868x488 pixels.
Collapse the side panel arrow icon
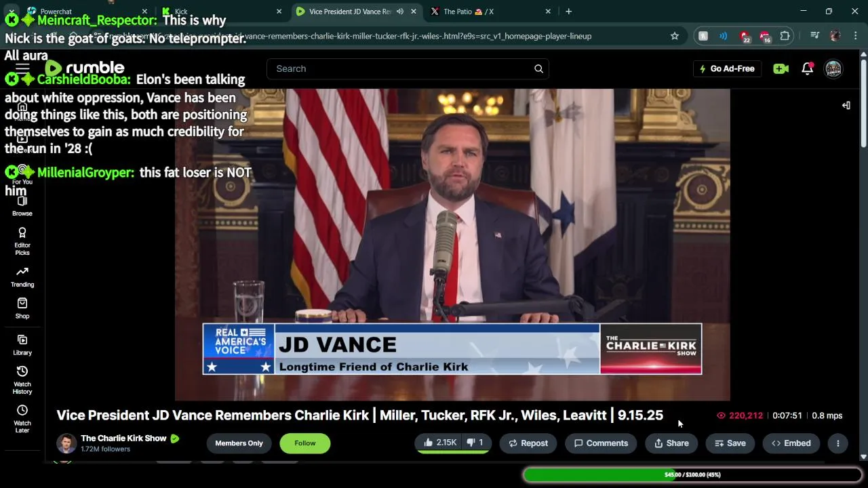click(846, 105)
